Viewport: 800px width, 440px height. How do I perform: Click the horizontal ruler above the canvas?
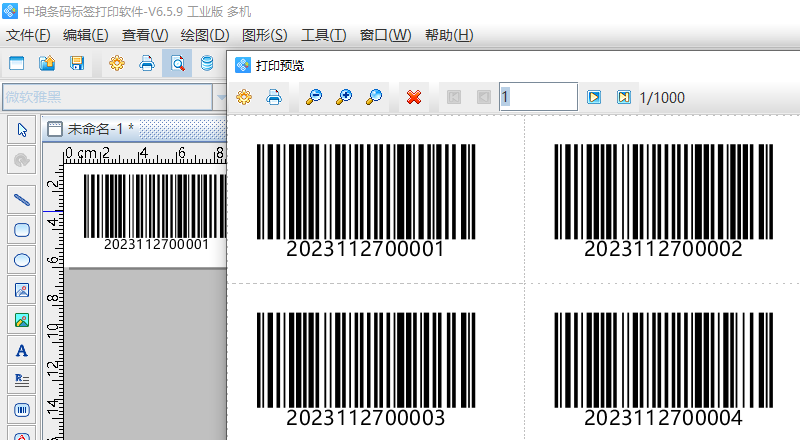144,154
